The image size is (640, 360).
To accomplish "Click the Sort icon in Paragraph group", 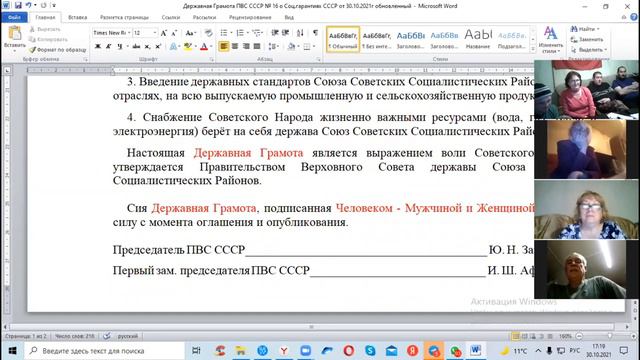I will coord(300,33).
